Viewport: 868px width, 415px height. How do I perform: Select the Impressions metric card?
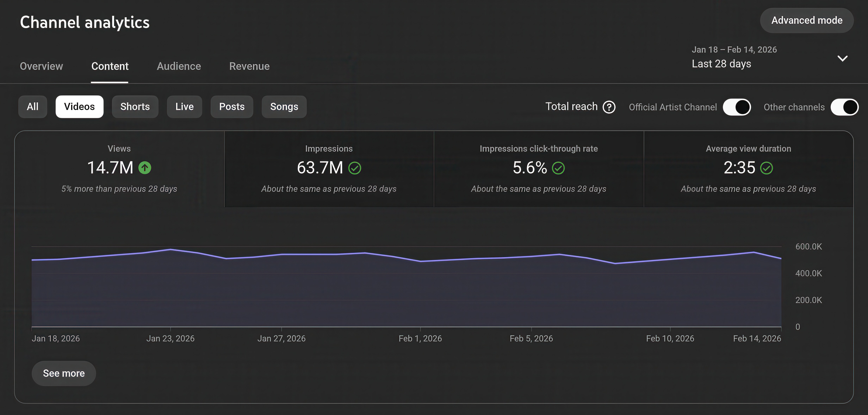[329, 169]
